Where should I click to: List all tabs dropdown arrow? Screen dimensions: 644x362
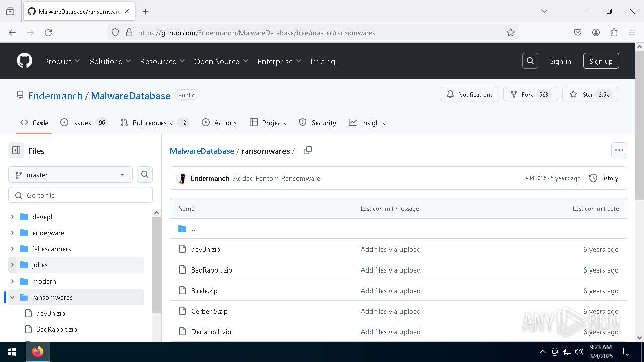coord(544,11)
